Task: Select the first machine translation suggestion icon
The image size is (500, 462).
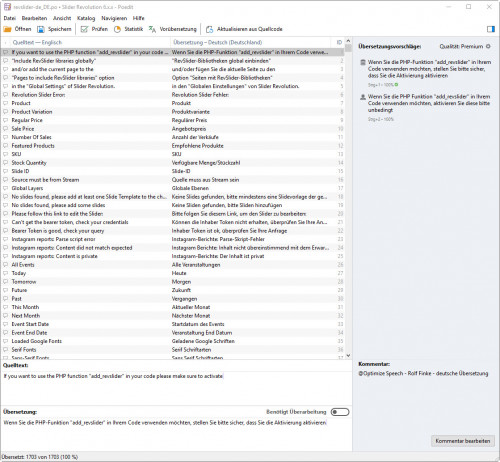Action: click(363, 62)
